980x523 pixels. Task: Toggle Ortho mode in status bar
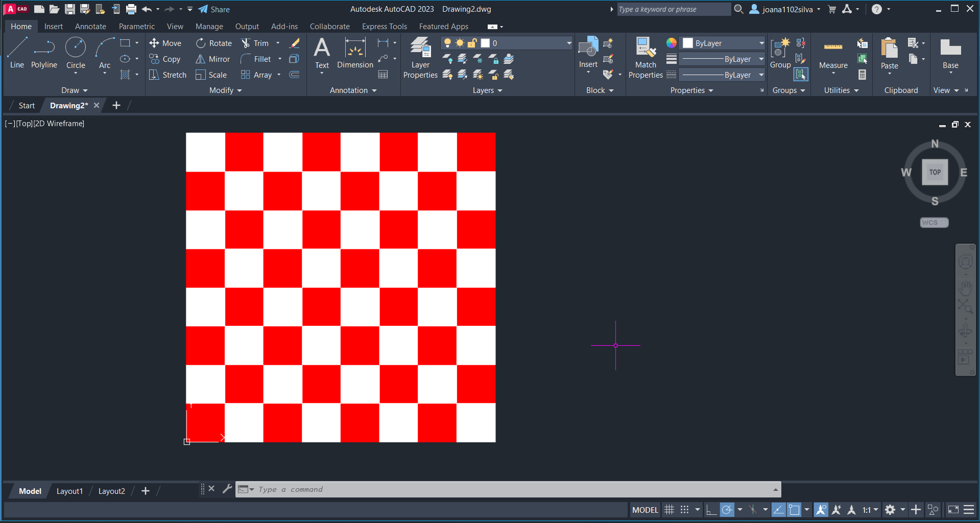pos(711,510)
